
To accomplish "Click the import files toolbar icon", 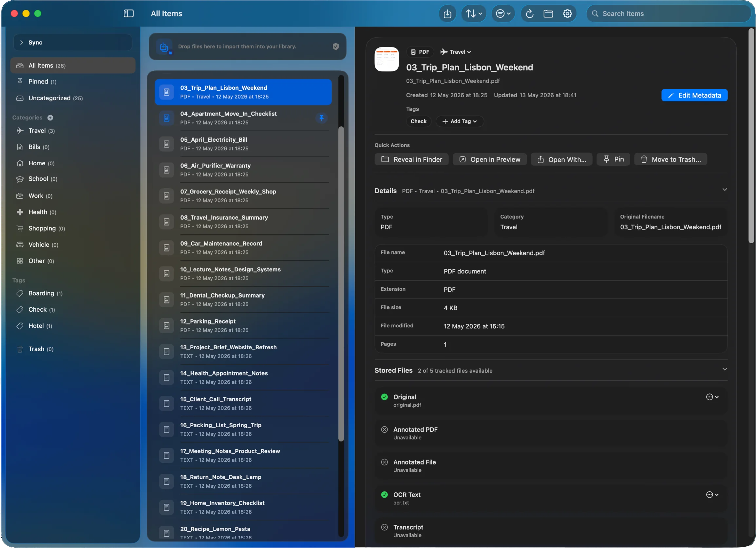I will click(447, 14).
